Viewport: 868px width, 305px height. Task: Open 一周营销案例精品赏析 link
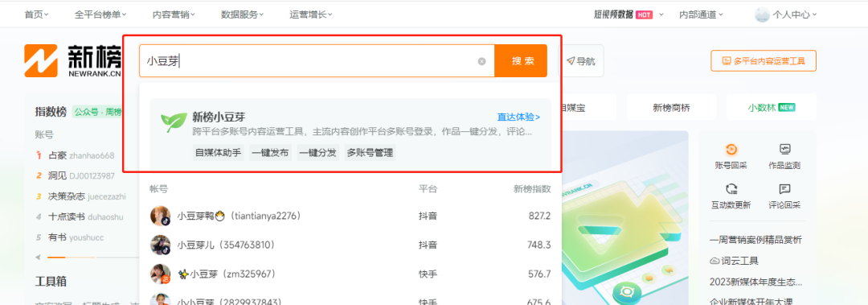[x=755, y=240]
